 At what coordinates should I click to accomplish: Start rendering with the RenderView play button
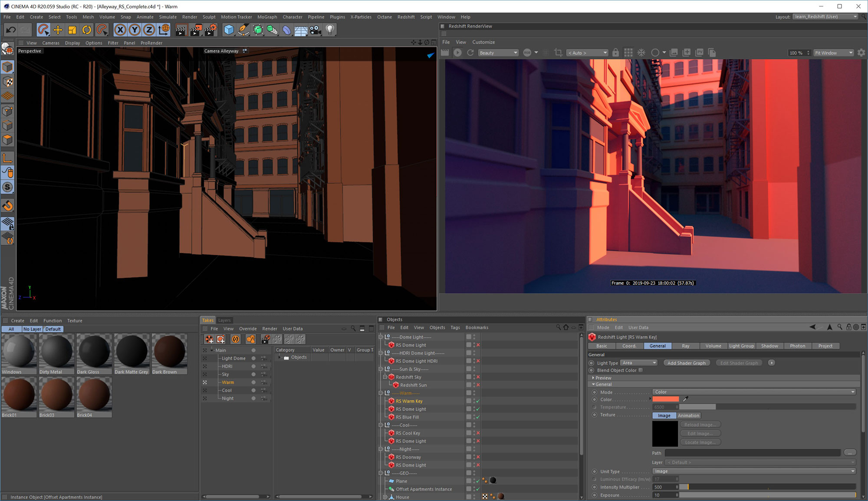coord(457,53)
